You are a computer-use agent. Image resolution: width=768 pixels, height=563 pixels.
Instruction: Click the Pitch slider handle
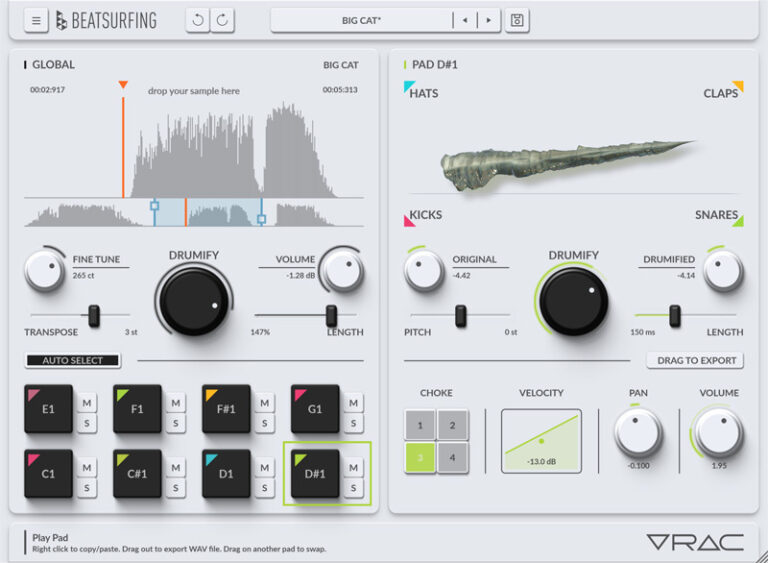click(461, 316)
